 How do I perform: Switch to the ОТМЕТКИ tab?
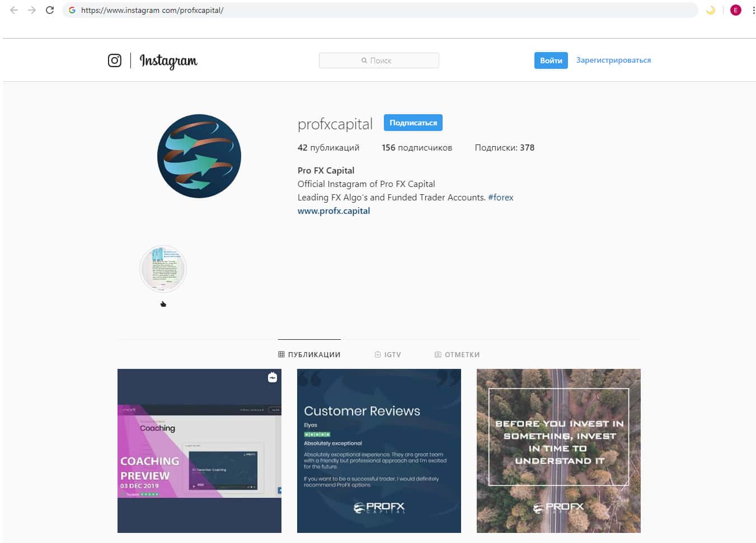coord(457,354)
